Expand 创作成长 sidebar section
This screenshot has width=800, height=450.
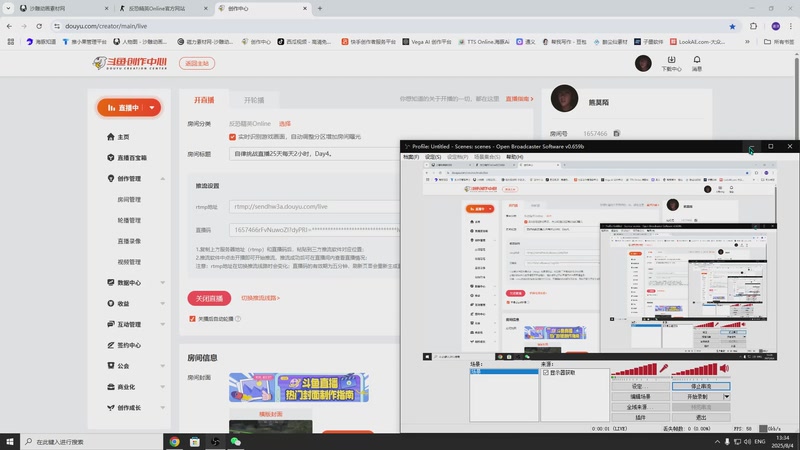[163, 408]
